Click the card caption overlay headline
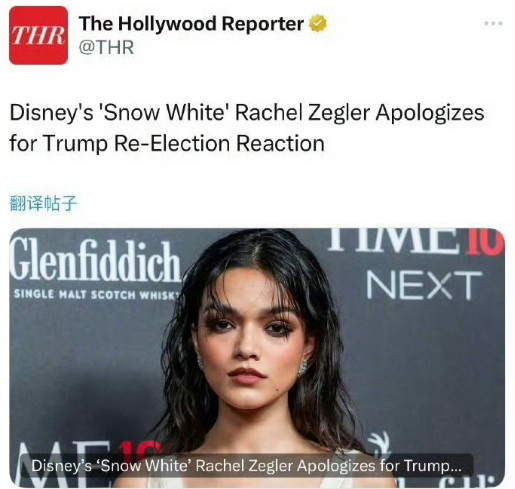The image size is (515, 489). [246, 466]
